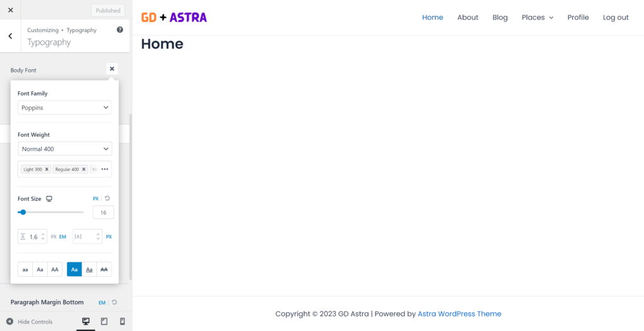Reset the font size value
Screen dimensions: 644x331
click(108, 199)
